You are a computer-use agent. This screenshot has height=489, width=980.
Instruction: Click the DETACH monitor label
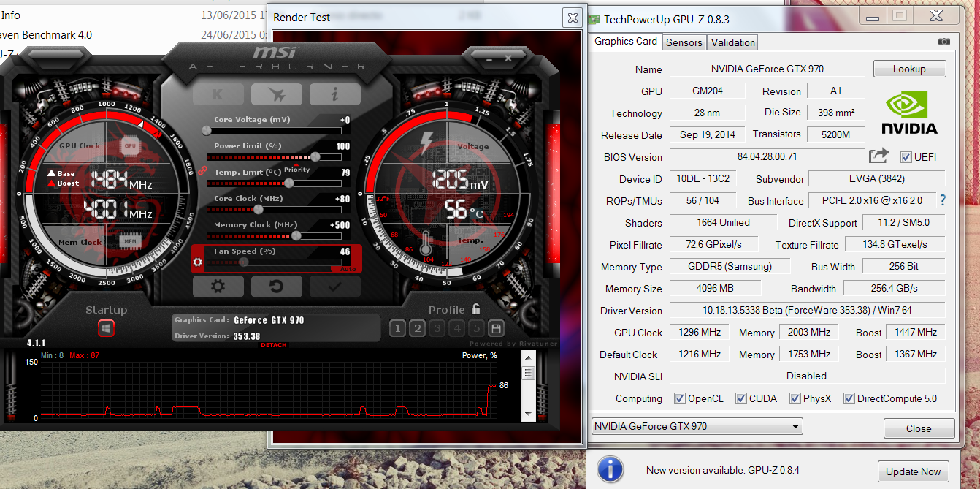click(274, 345)
